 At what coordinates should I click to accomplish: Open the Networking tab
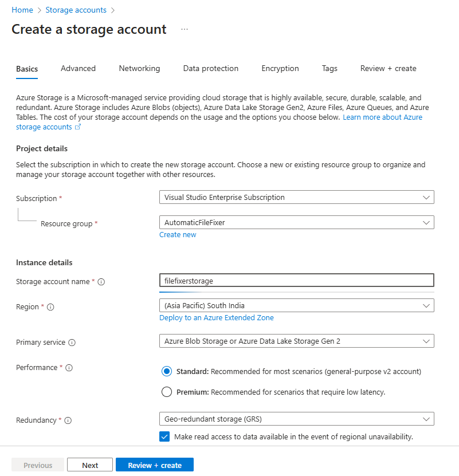(x=139, y=68)
